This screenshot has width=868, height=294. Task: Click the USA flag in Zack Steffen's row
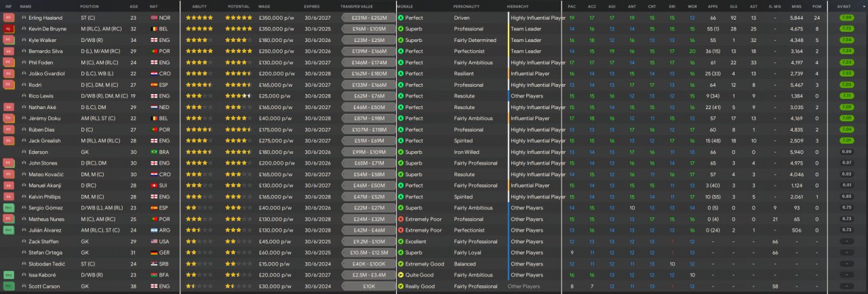click(x=153, y=241)
